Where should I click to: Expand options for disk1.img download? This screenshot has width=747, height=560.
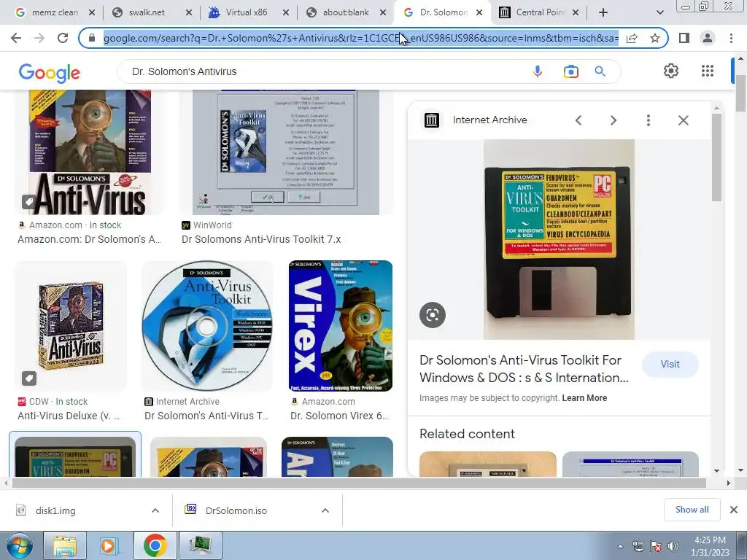[x=155, y=510]
